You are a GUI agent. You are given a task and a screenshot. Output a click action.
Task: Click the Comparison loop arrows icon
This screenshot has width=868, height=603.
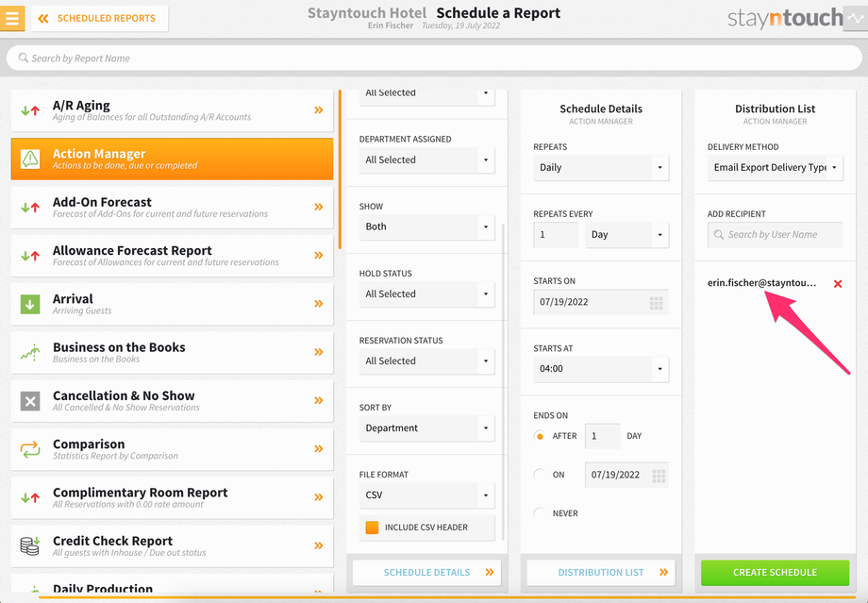30,449
